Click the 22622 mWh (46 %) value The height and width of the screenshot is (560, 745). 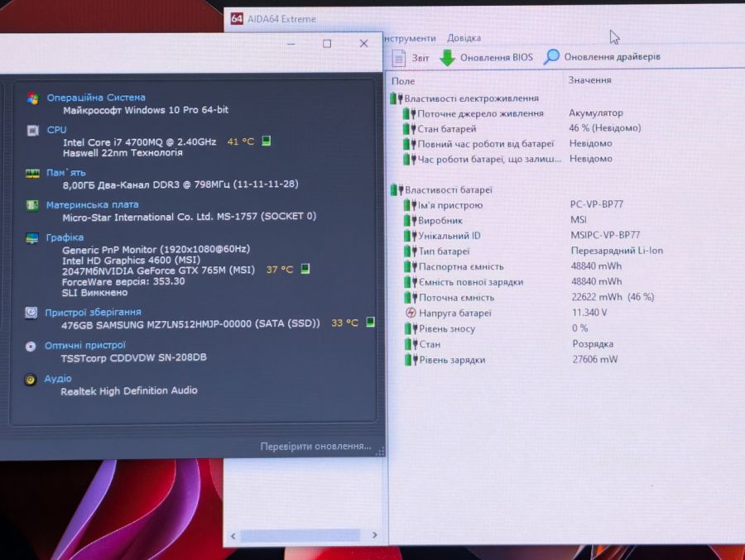(613, 297)
